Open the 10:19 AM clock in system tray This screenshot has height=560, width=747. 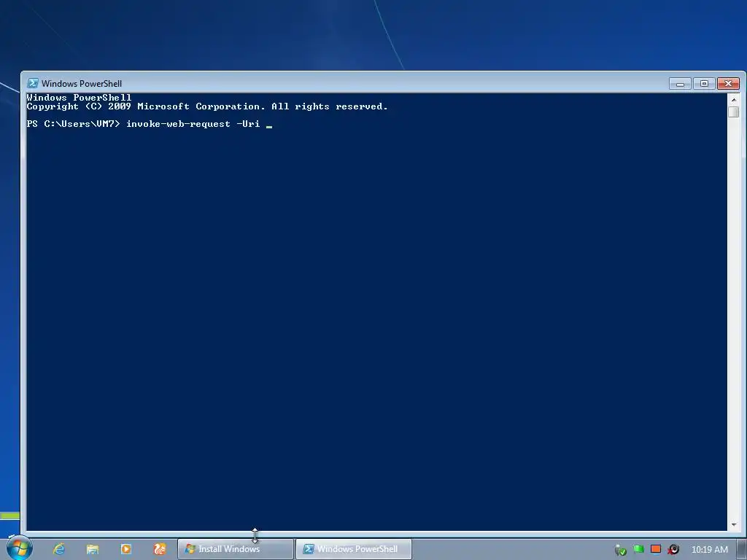tap(709, 550)
